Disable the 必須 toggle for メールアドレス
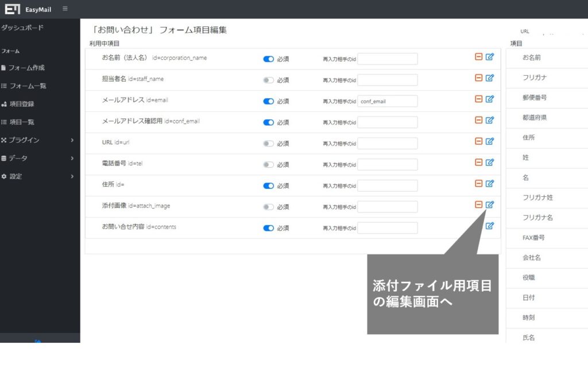The width and height of the screenshot is (588, 368). tap(268, 102)
